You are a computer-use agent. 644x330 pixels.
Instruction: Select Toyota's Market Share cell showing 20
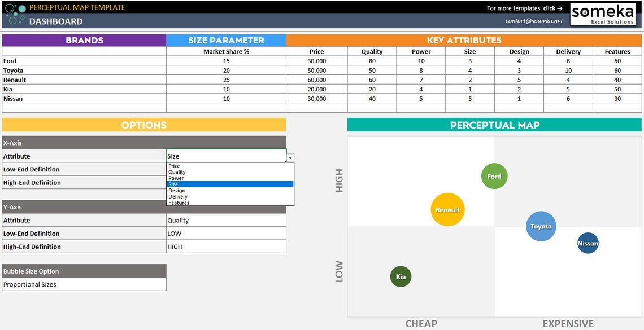225,70
